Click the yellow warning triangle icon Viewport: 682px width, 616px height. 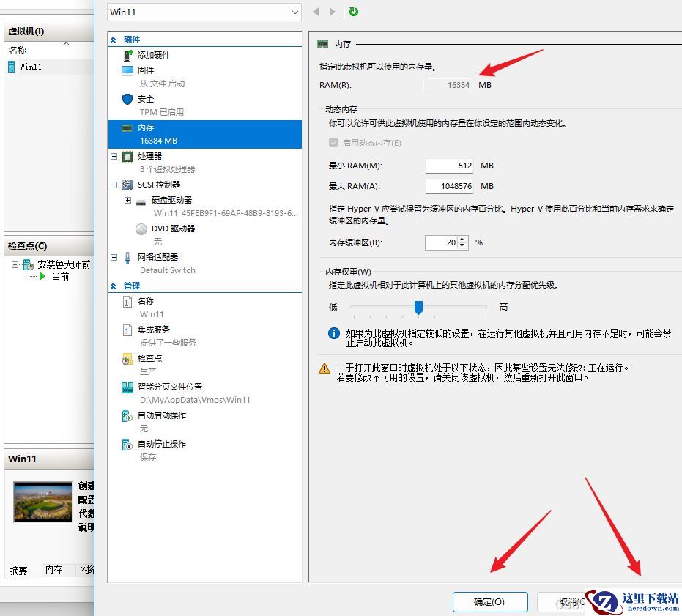(325, 368)
